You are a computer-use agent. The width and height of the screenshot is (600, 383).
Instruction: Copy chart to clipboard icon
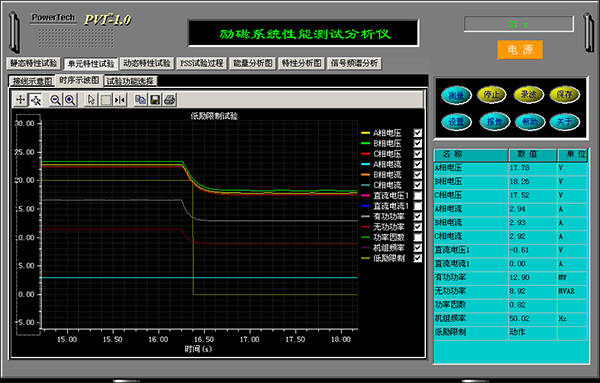(140, 100)
